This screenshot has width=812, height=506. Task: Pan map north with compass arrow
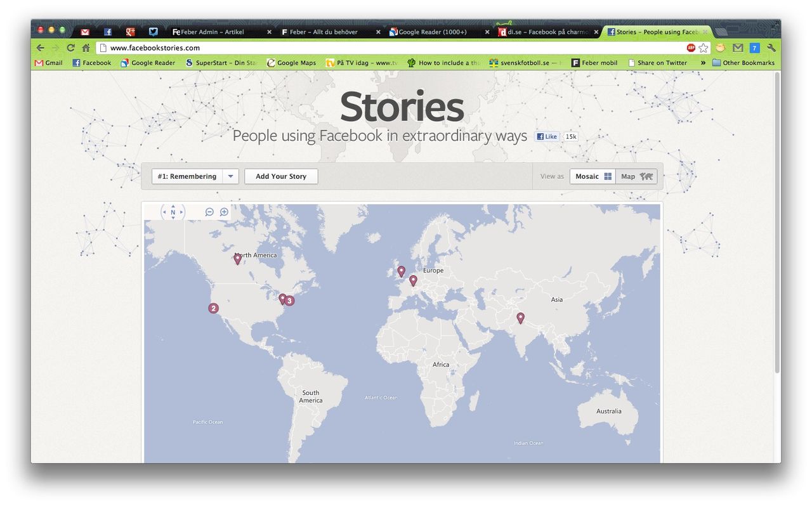click(173, 206)
